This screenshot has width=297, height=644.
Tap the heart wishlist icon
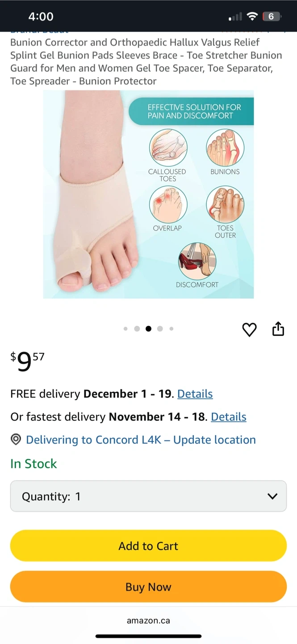249,330
